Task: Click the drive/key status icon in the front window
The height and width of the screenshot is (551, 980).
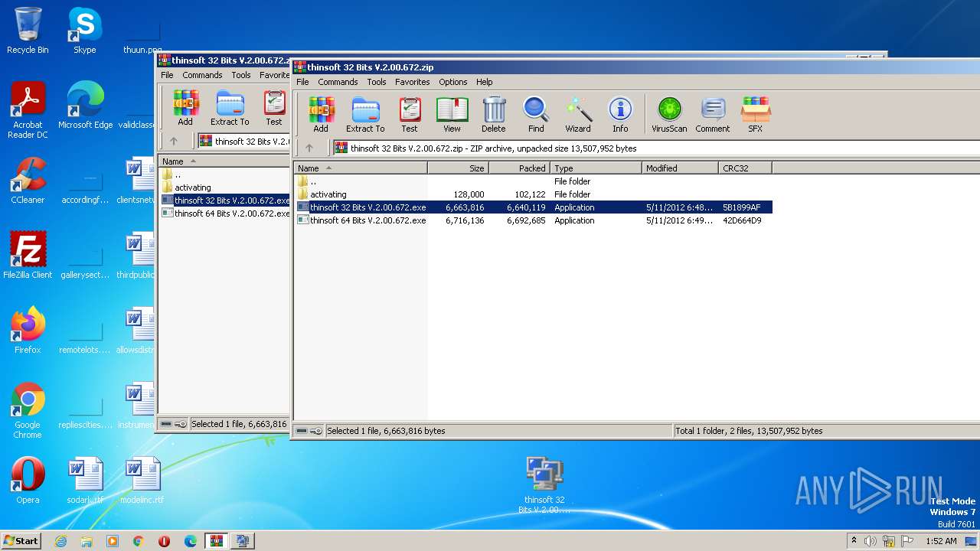Action: 309,431
